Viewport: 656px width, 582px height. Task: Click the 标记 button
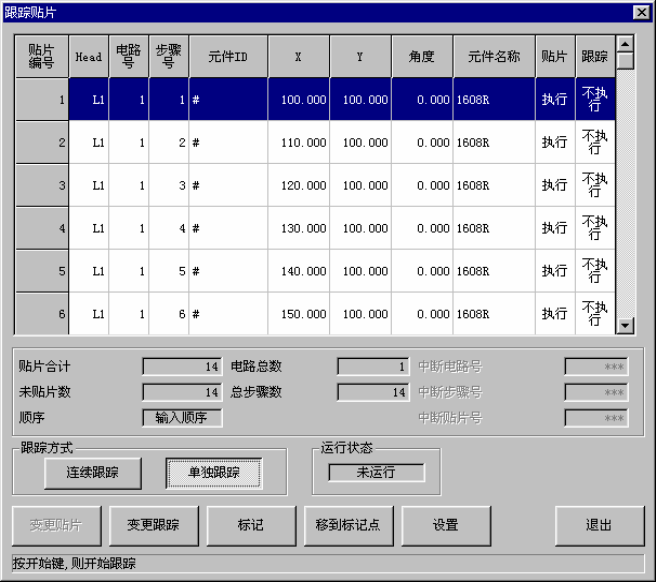pyautogui.click(x=251, y=526)
